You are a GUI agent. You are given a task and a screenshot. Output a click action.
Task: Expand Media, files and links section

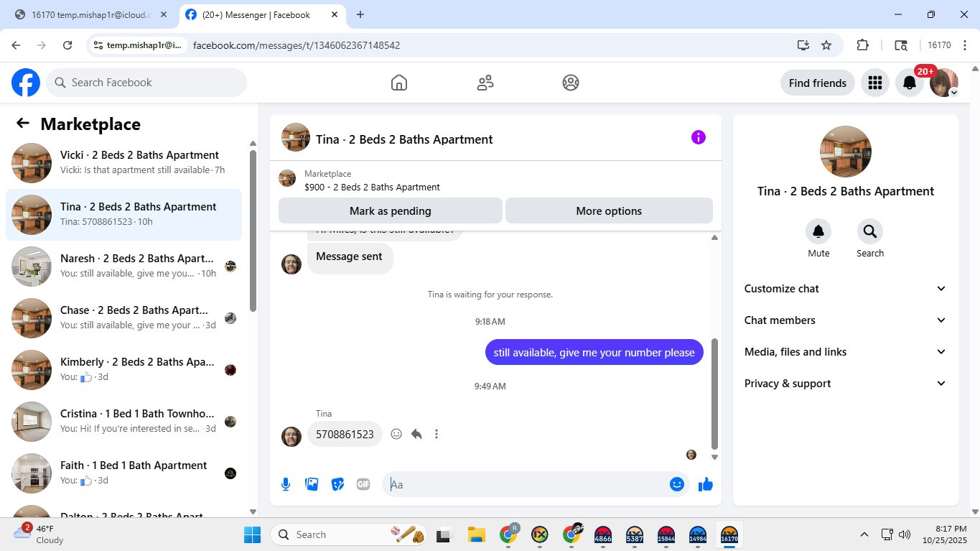pyautogui.click(x=846, y=352)
